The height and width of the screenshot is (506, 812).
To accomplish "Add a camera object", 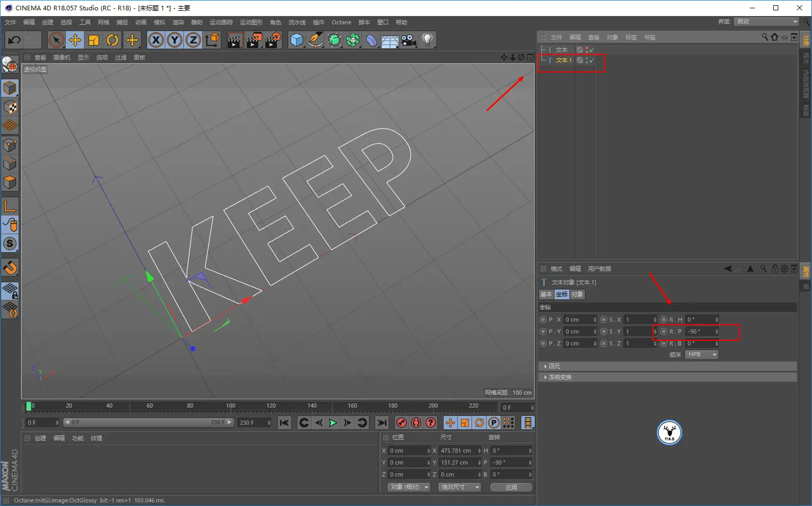I will click(409, 40).
